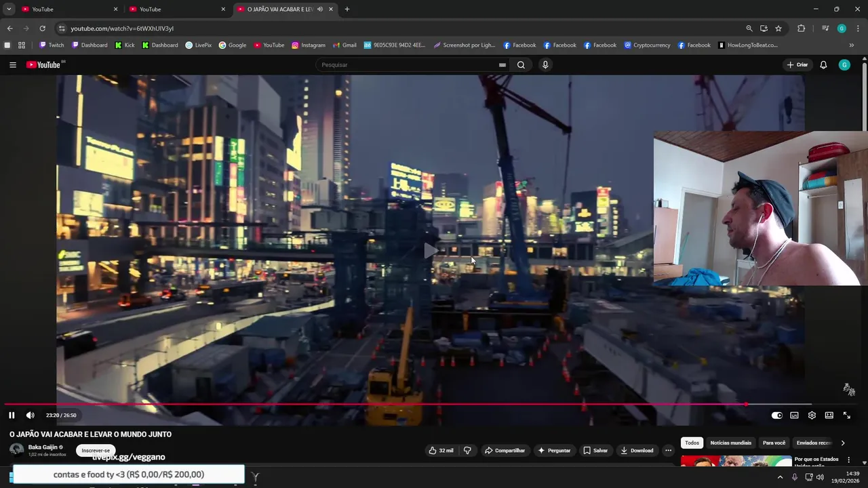Viewport: 868px width, 488px height.
Task: Open YouTube notifications bell
Action: click(823, 65)
